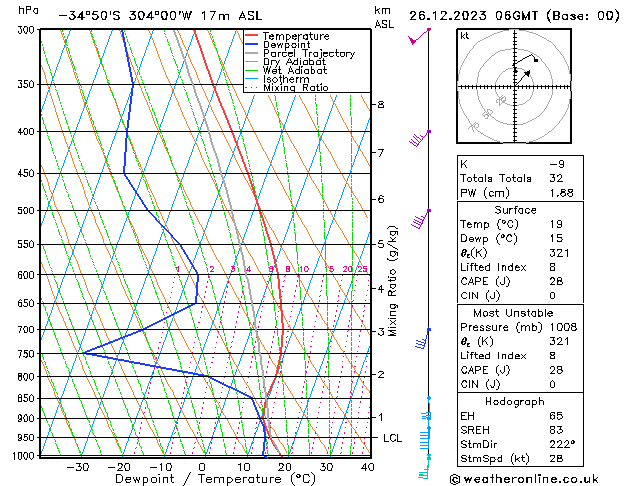Select the Parcel Trajectory legend entry
The image size is (629, 486).
click(x=309, y=53)
